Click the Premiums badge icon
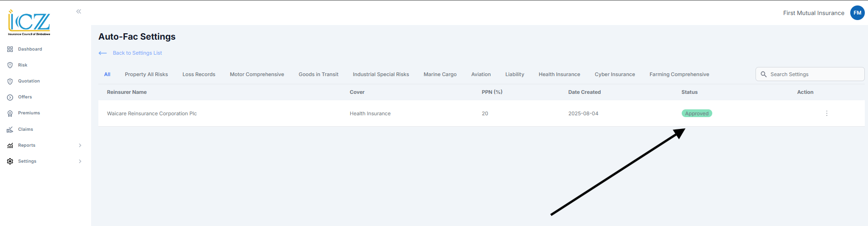This screenshot has width=868, height=226. 10,113
